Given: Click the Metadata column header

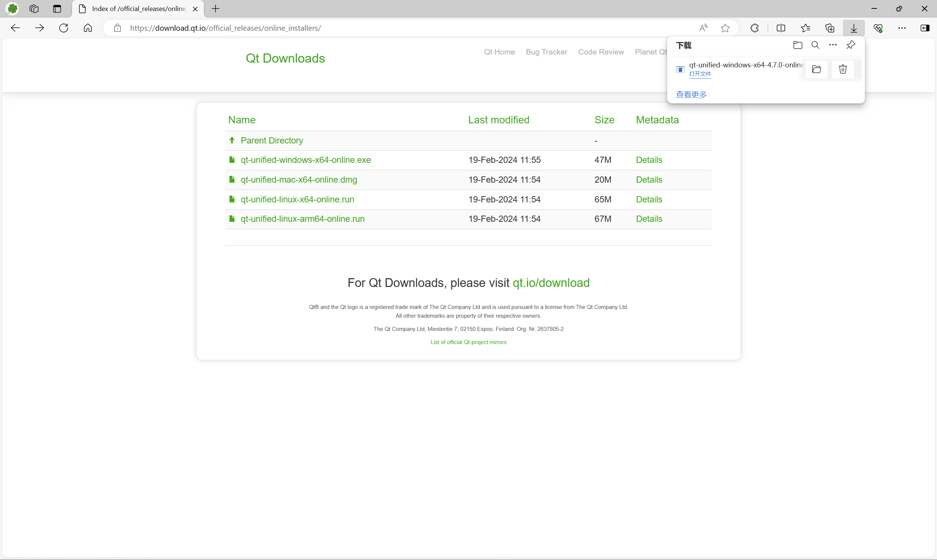Looking at the screenshot, I should (x=657, y=120).
